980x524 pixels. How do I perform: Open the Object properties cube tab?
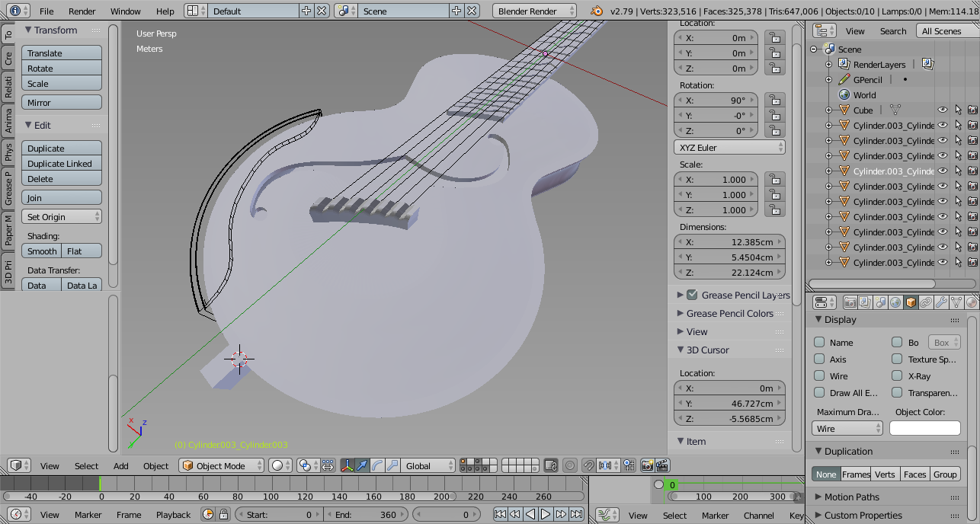coord(911,302)
